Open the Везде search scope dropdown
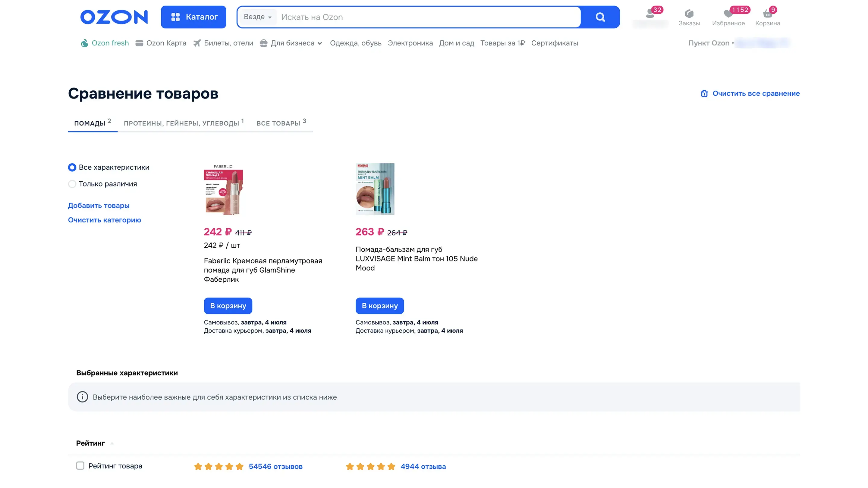The image size is (868, 488). pyautogui.click(x=258, y=17)
